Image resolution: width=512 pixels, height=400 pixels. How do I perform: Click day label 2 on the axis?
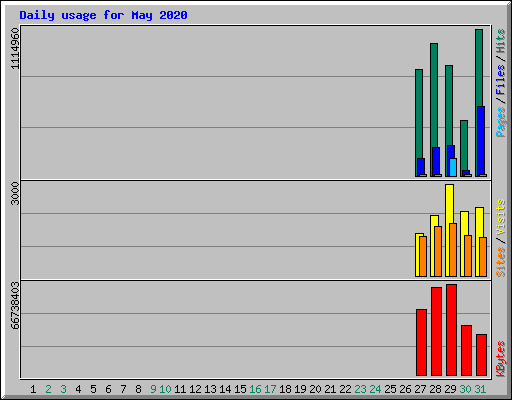pos(48,389)
